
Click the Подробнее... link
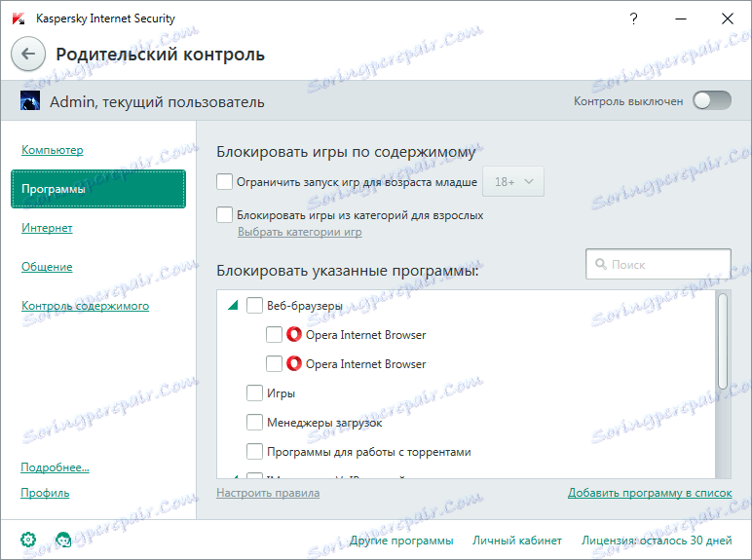click(55, 467)
